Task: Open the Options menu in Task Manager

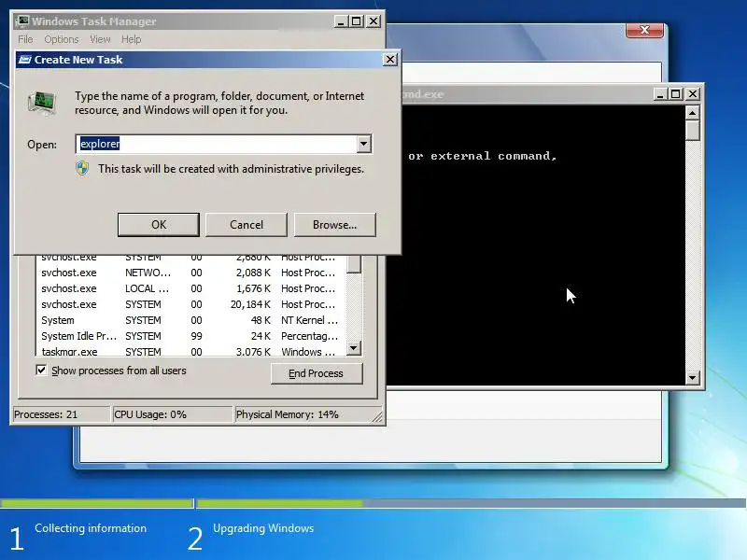Action: (x=62, y=39)
